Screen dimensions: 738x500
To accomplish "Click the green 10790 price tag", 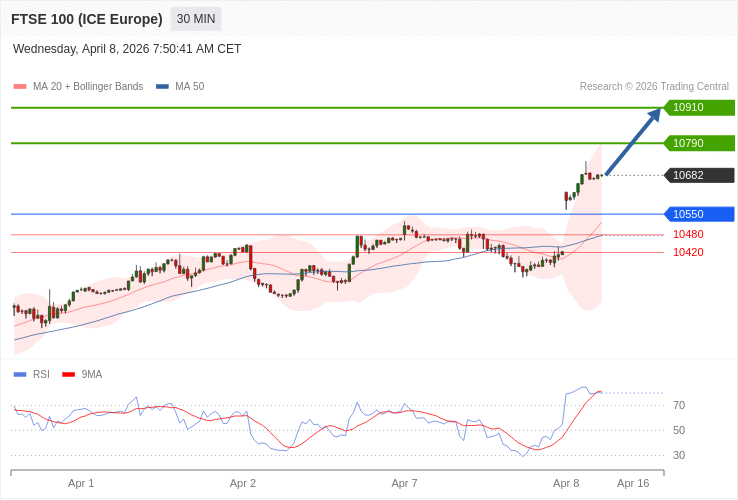I will 699,143.
